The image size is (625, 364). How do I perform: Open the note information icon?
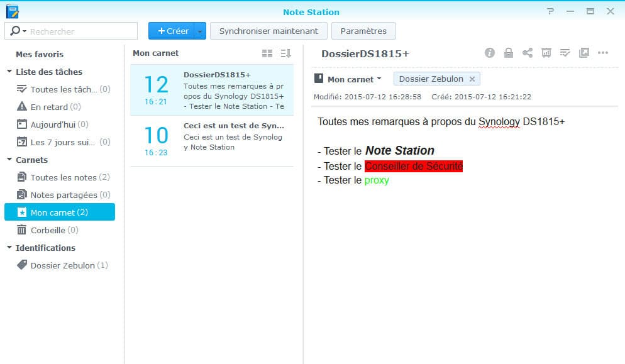(x=489, y=53)
